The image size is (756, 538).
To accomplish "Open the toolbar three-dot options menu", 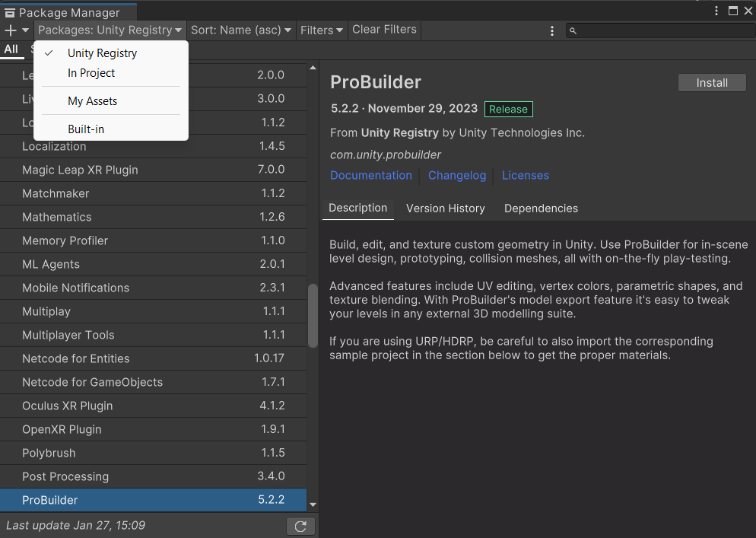I will 552,31.
